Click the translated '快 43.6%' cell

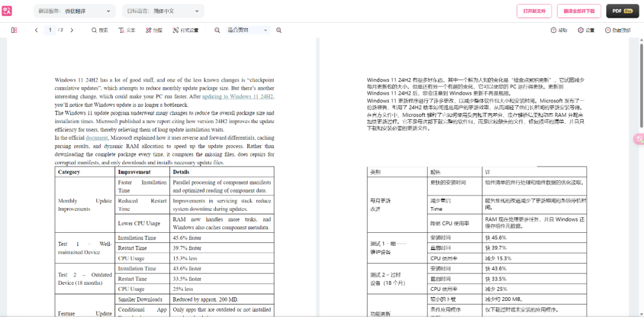534,269
